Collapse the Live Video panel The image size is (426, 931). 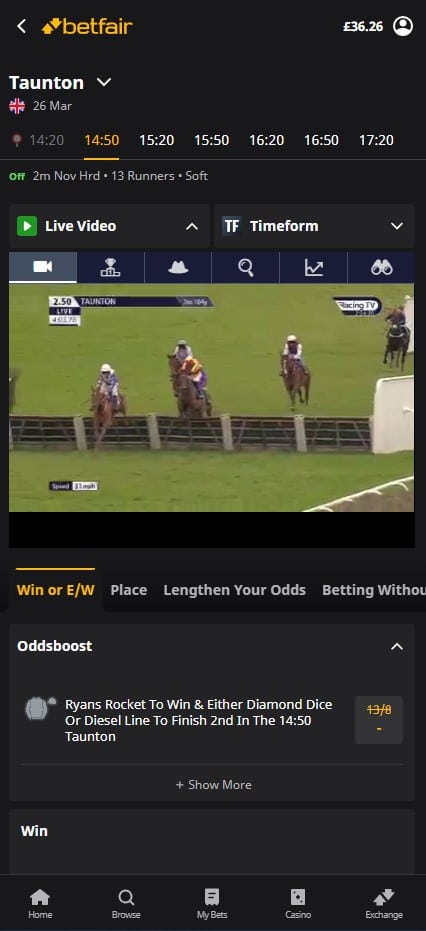point(191,226)
